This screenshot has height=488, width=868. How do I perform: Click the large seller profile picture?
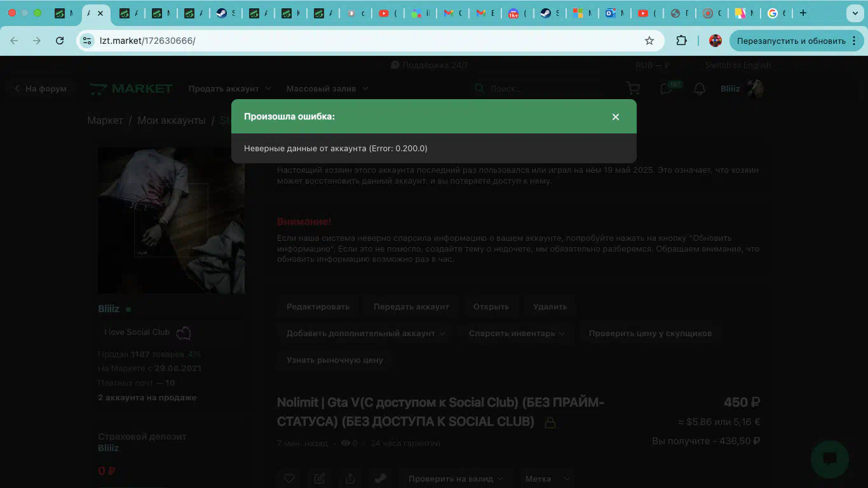click(171, 220)
